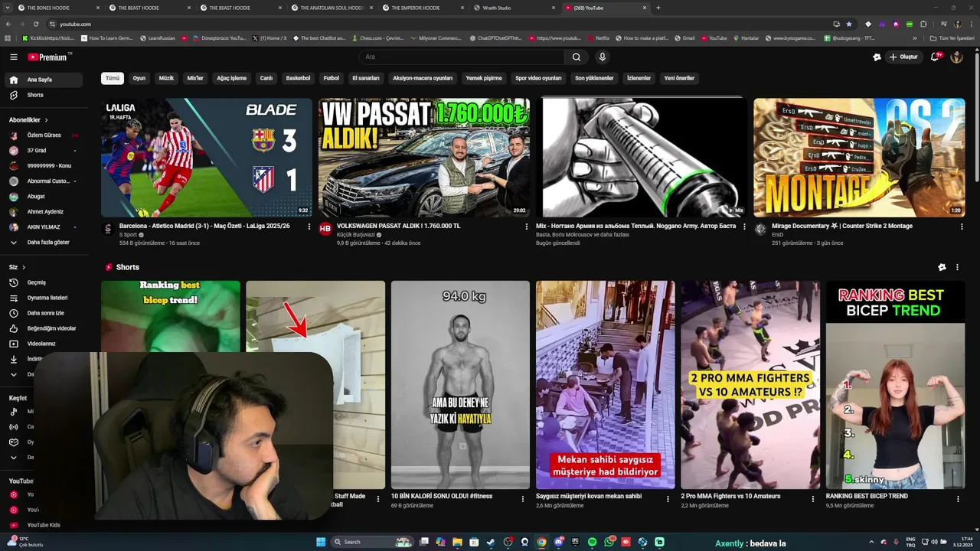Open Geçmiş watch history

click(44, 282)
